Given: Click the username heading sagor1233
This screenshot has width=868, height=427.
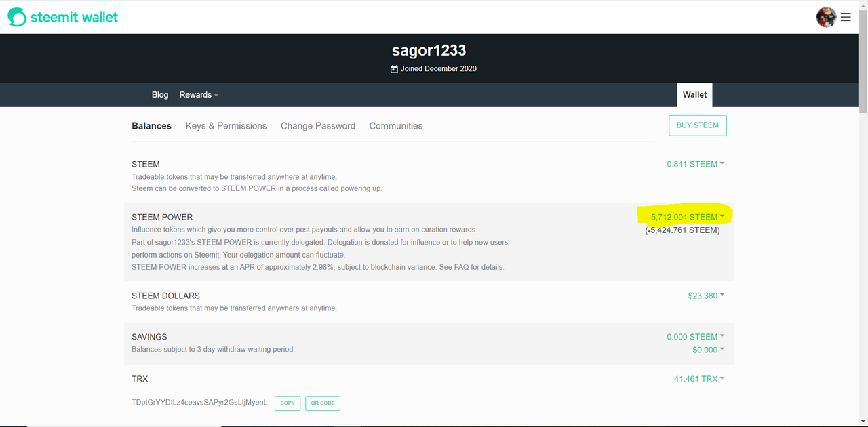Looking at the screenshot, I should point(429,50).
